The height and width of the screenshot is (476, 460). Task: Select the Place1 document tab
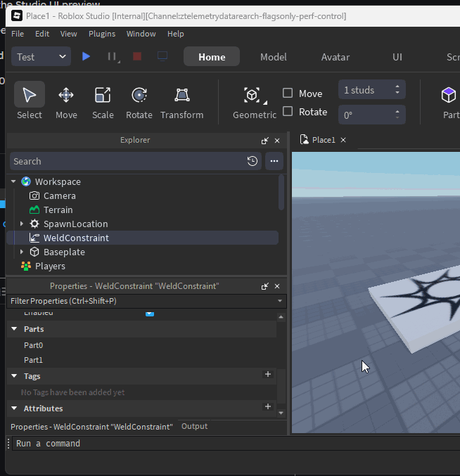(324, 140)
